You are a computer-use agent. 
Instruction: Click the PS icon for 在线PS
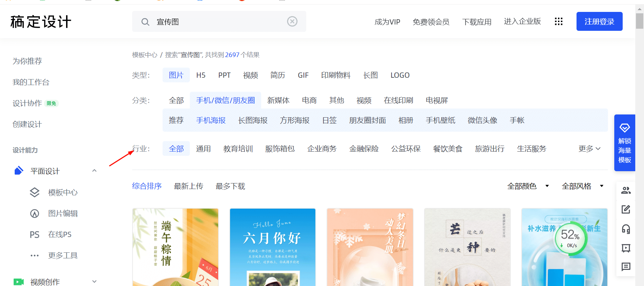[x=35, y=235]
